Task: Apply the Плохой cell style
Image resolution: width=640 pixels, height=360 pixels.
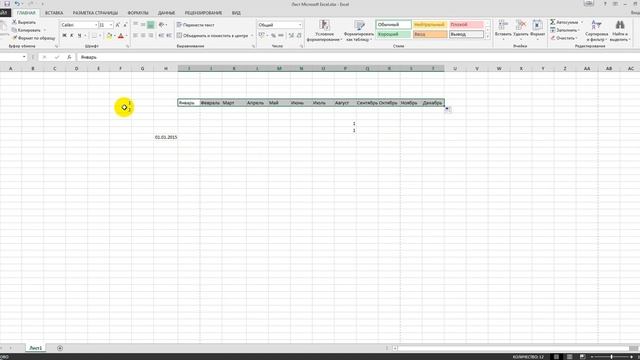Action: coord(466,25)
